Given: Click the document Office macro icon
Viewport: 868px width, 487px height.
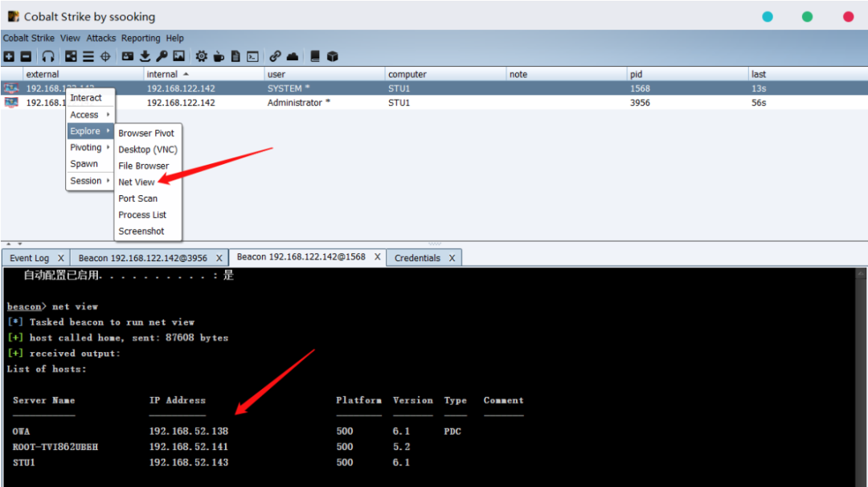Looking at the screenshot, I should click(x=235, y=56).
